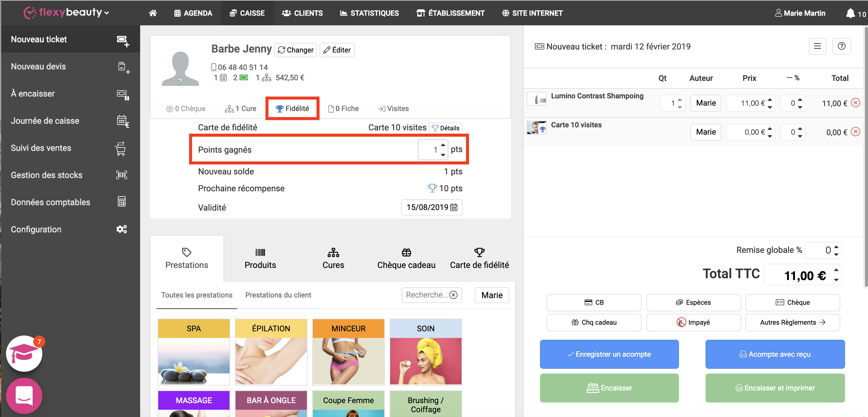The image size is (868, 417).
Task: Click the Carte 10 visites thumbnail
Action: (x=536, y=128)
